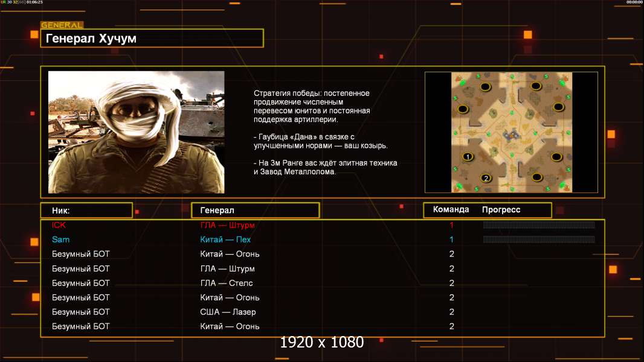Click the 'Гаубица «Дана»' tip text
644x362 pixels.
[320, 141]
